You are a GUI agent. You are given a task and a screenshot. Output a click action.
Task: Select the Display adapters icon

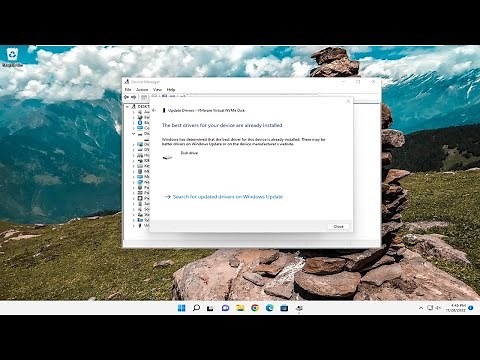pos(140,144)
